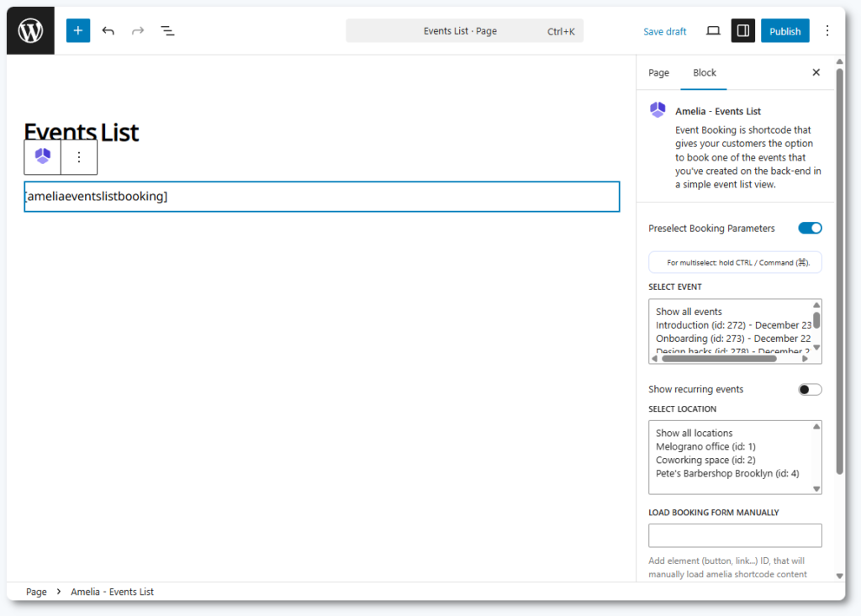The image size is (861, 616).
Task: Switch to the Block tab
Action: pyautogui.click(x=704, y=73)
